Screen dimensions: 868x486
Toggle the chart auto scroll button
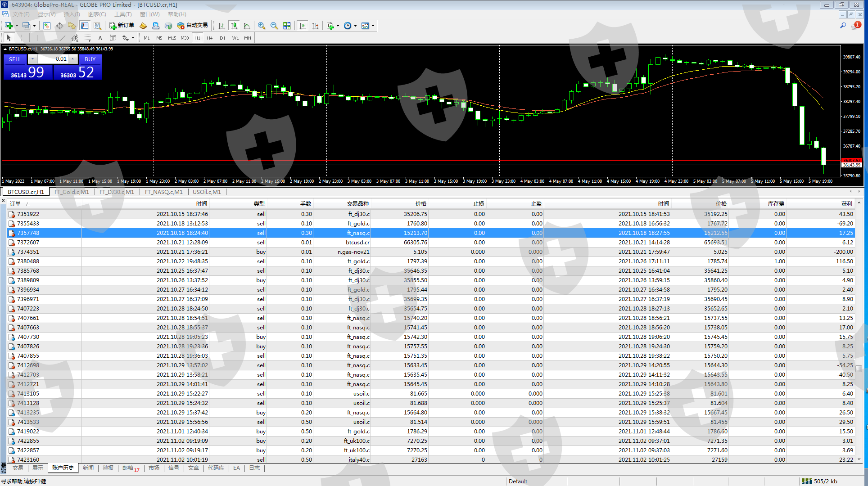[x=303, y=26]
